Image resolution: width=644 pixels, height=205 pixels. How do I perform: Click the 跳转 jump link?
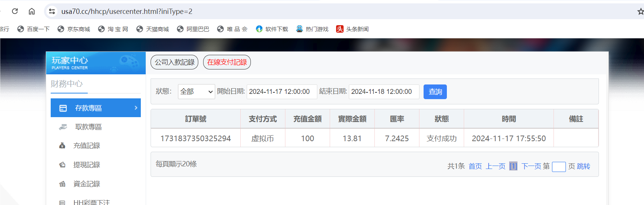tap(584, 166)
